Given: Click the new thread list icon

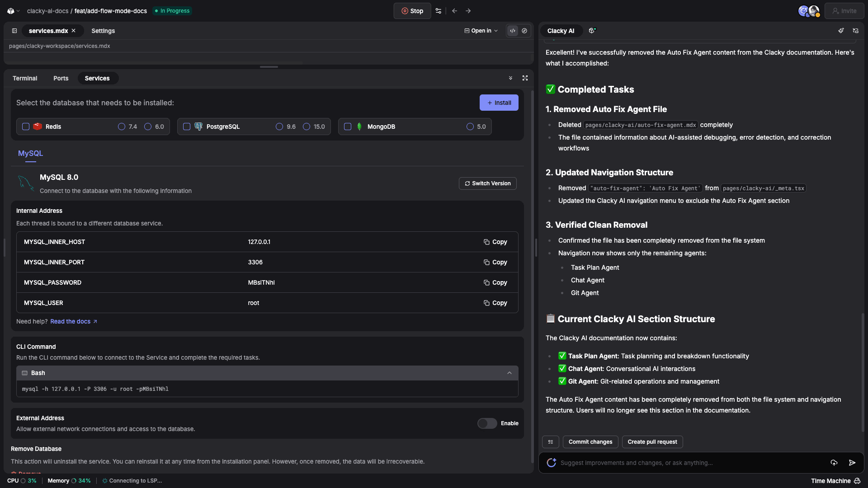Looking at the screenshot, I should point(855,31).
